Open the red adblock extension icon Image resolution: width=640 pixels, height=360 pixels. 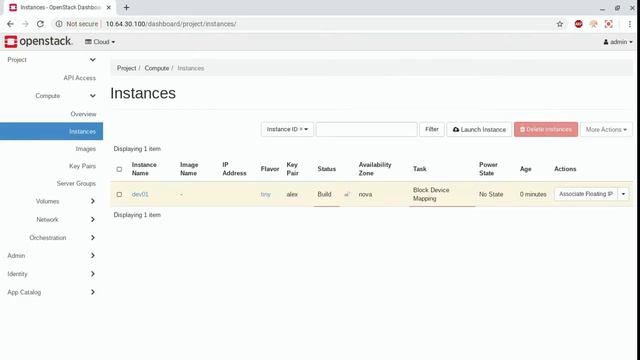578,24
